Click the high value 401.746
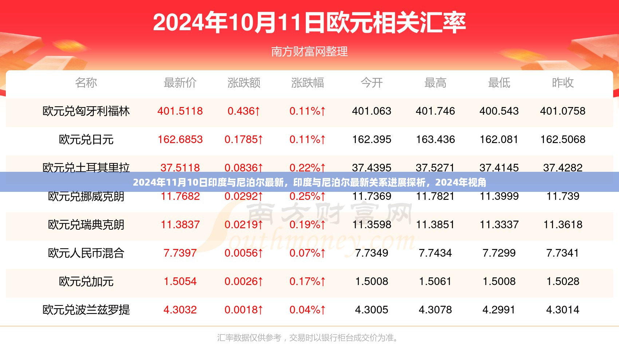 point(435,111)
